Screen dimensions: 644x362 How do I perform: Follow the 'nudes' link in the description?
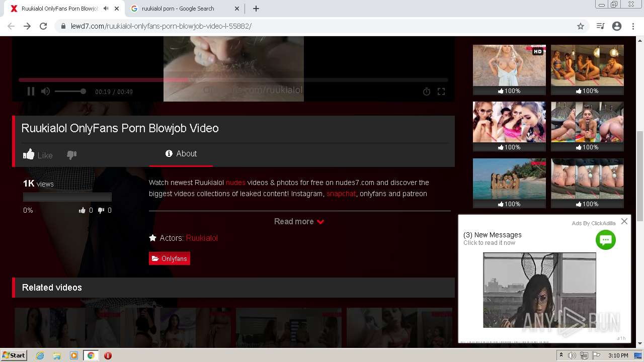pyautogui.click(x=235, y=183)
